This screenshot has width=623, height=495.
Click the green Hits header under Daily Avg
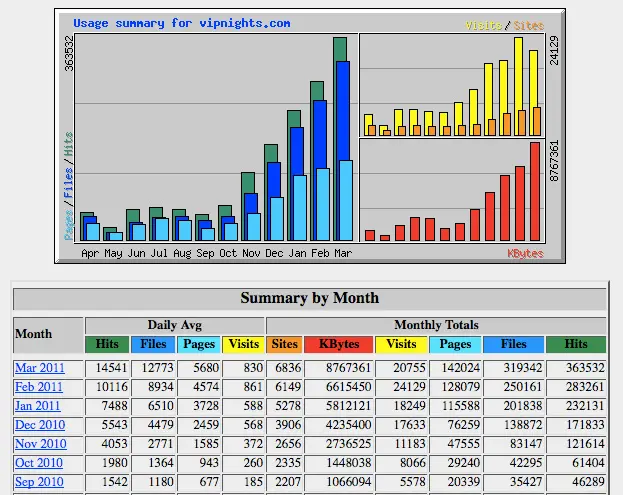click(x=107, y=344)
